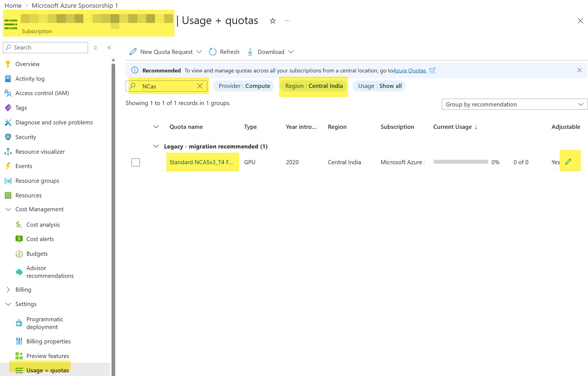588x376 pixels.
Task: Open the Download dropdown
Action: coord(270,52)
